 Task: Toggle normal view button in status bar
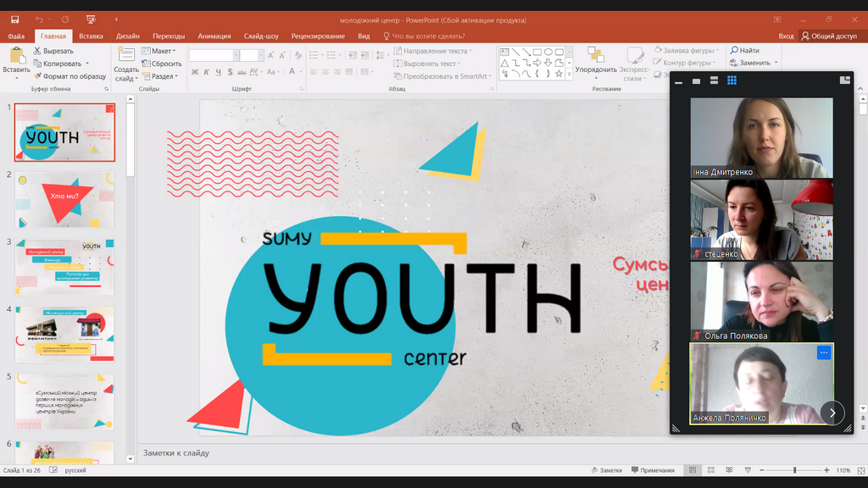[693, 470]
